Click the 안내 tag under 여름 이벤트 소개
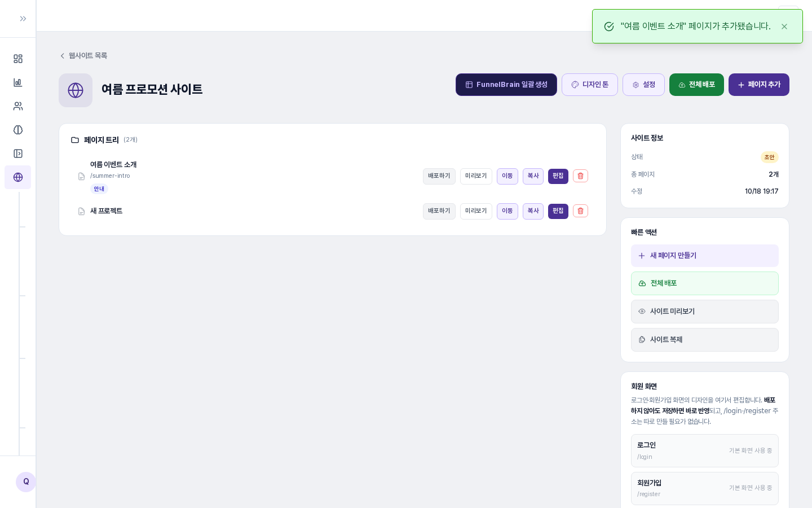 click(x=99, y=189)
